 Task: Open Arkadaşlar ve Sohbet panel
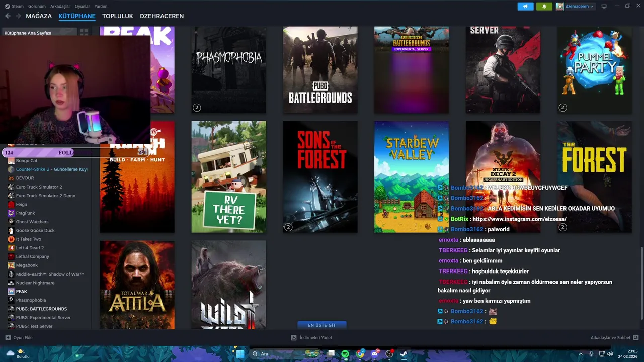(614, 338)
